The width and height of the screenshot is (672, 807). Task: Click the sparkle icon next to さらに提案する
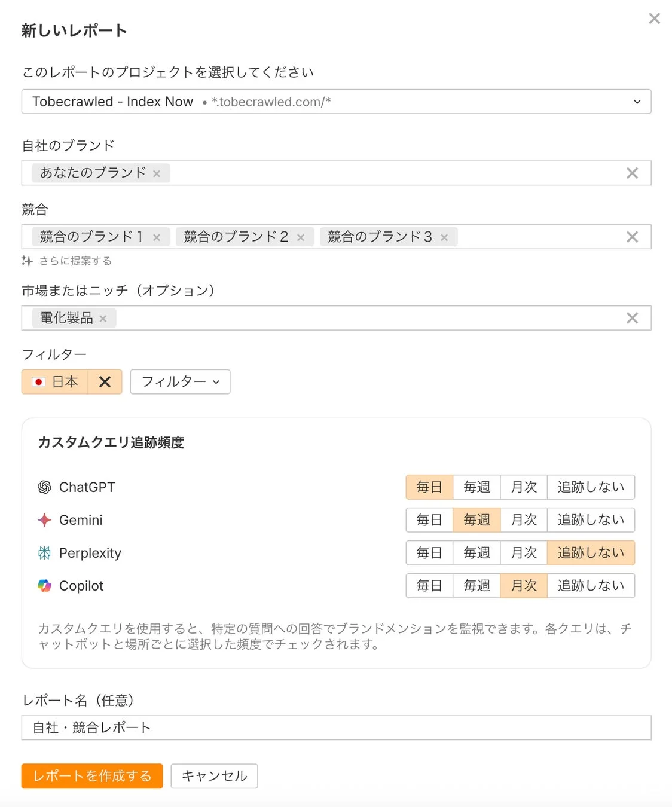pos(26,261)
